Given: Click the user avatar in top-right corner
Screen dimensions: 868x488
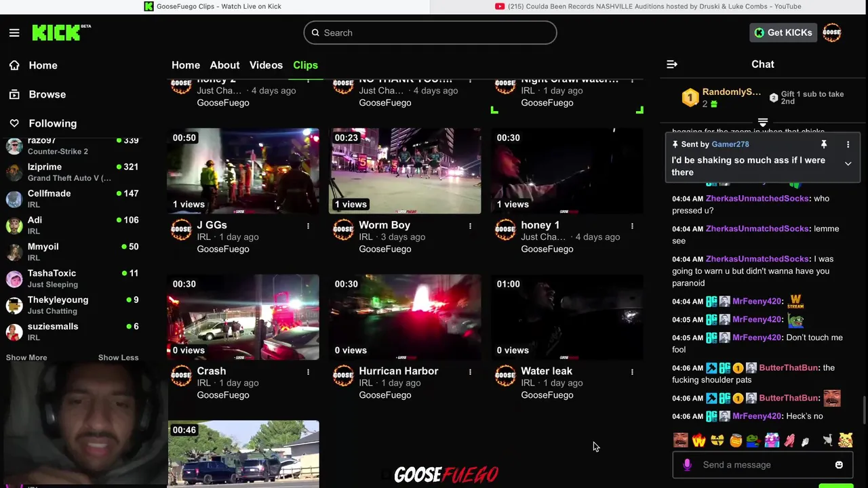Looking at the screenshot, I should [x=831, y=33].
